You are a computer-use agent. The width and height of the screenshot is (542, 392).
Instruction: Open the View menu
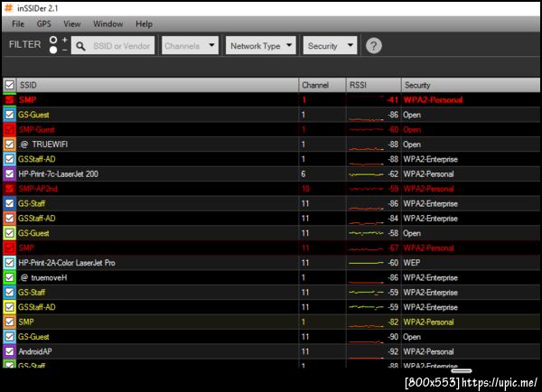pos(72,23)
